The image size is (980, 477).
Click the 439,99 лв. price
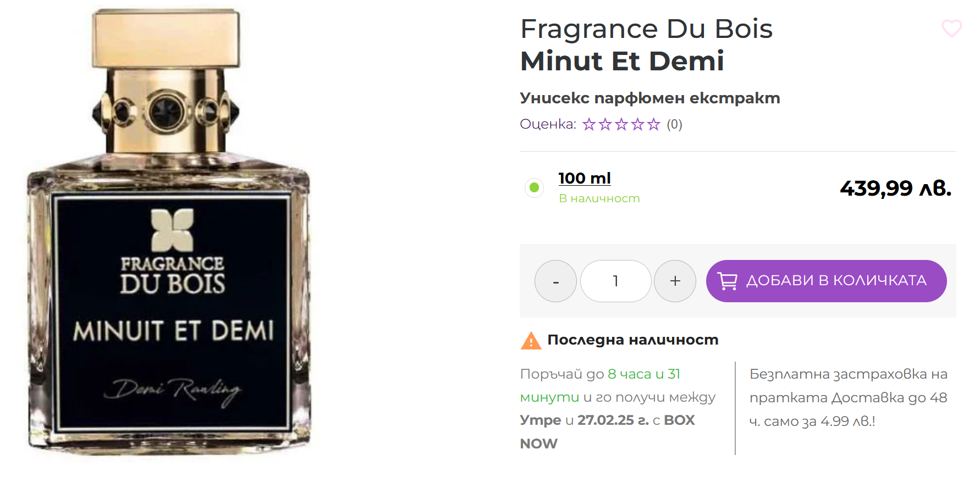(895, 188)
